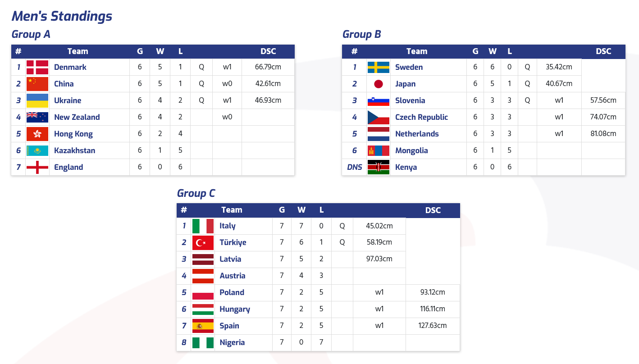Image resolution: width=639 pixels, height=364 pixels.
Task: Click the Denmark flag icon
Action: coord(37,67)
